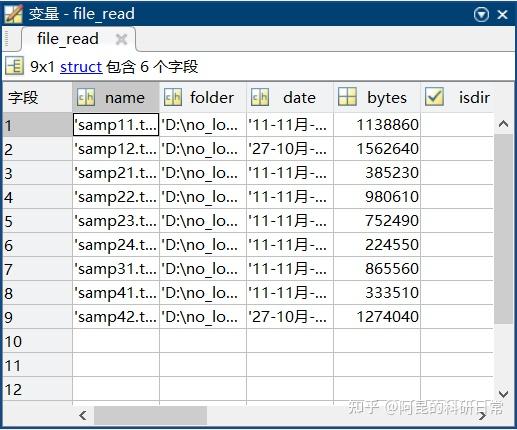Image resolution: width=517 pixels, height=430 pixels.
Task: Select row header 1
Action: click(x=37, y=125)
